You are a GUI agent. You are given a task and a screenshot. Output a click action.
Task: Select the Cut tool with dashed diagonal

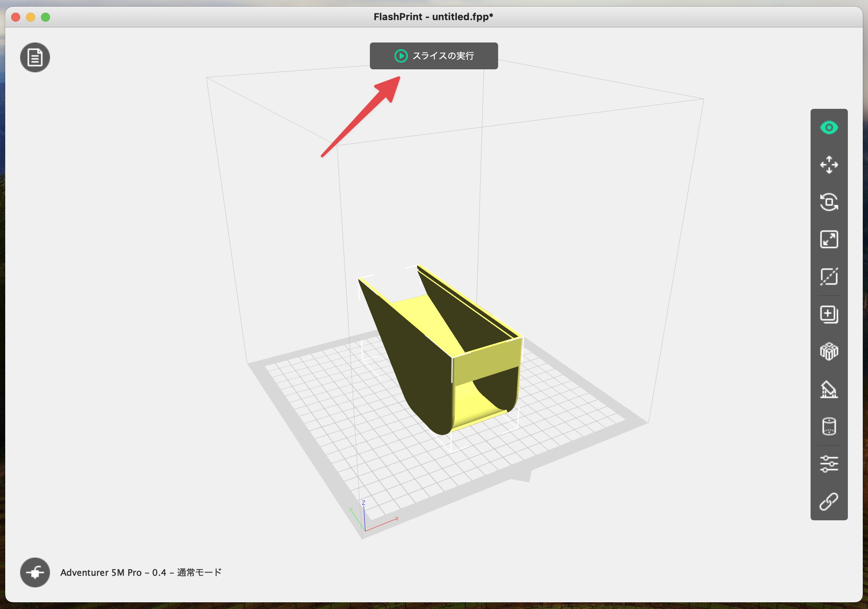pyautogui.click(x=829, y=277)
